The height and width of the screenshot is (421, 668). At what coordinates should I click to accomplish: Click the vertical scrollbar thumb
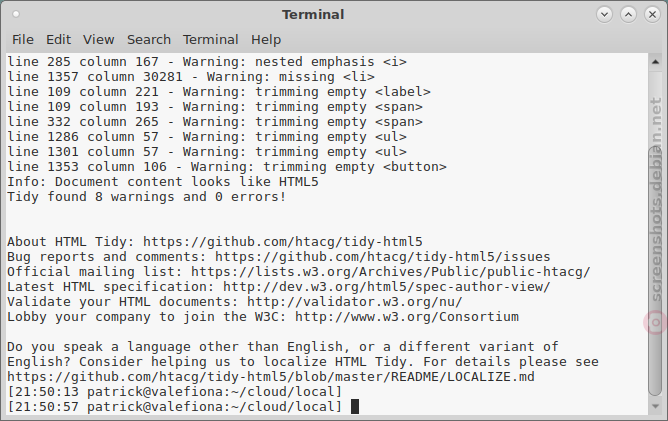pos(655,271)
